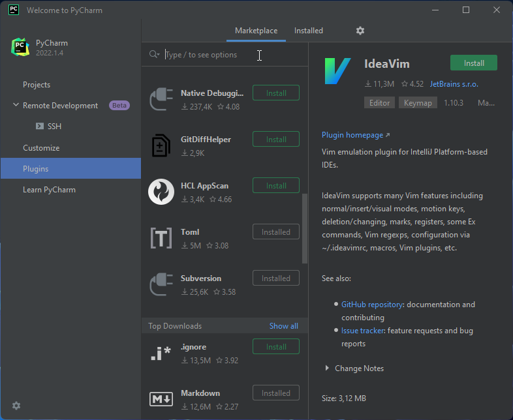Click the Installed button for Toml
The height and width of the screenshot is (420, 513).
276,232
